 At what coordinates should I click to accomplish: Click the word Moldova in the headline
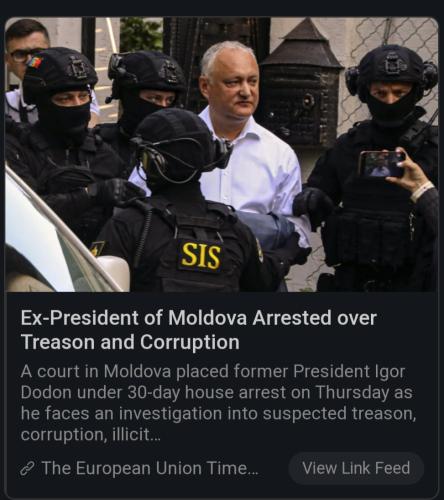pos(207,318)
